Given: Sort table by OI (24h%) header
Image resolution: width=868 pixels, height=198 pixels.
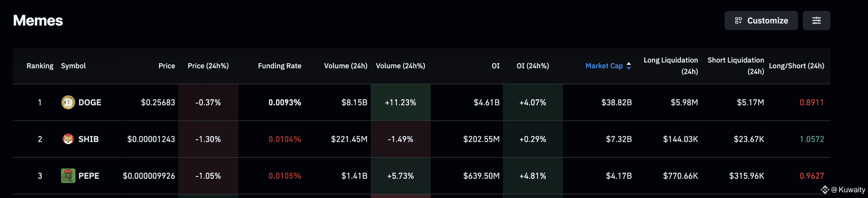Looking at the screenshot, I should click(532, 66).
